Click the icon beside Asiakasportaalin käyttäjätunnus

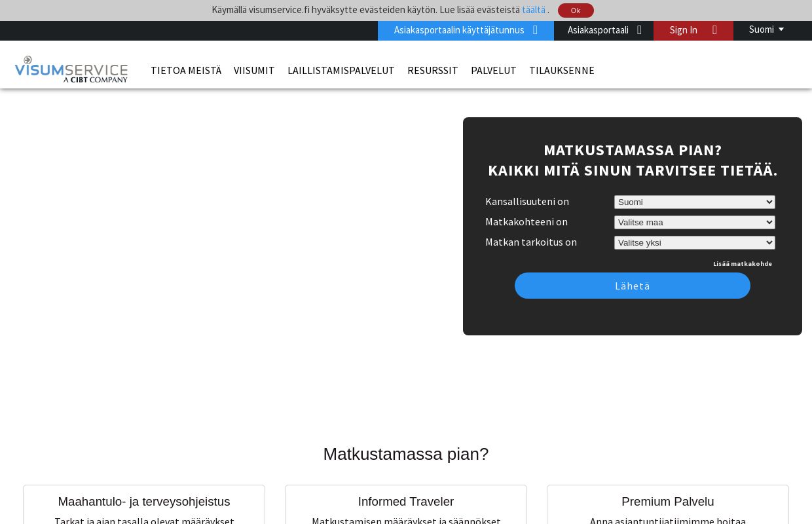pos(534,29)
